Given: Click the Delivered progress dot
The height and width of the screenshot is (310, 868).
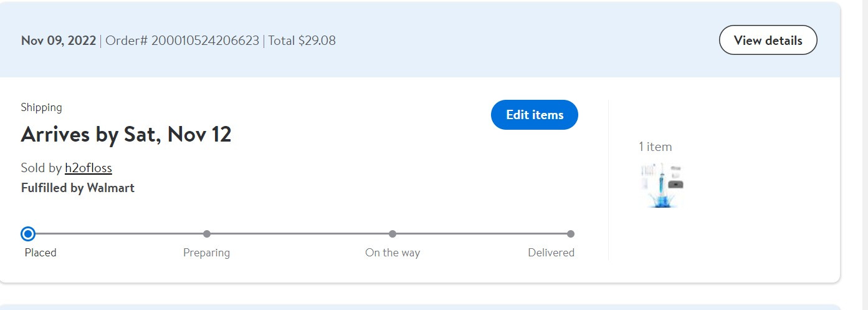Looking at the screenshot, I should click(x=571, y=234).
